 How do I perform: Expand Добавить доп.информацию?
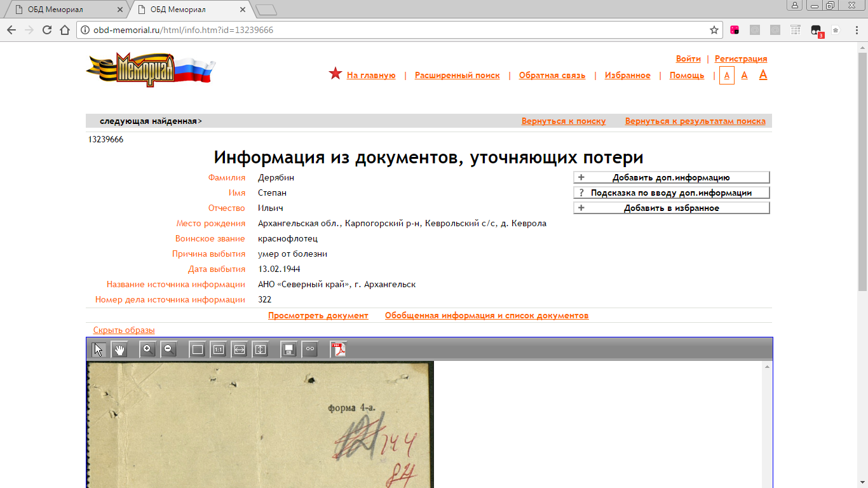[x=671, y=177]
